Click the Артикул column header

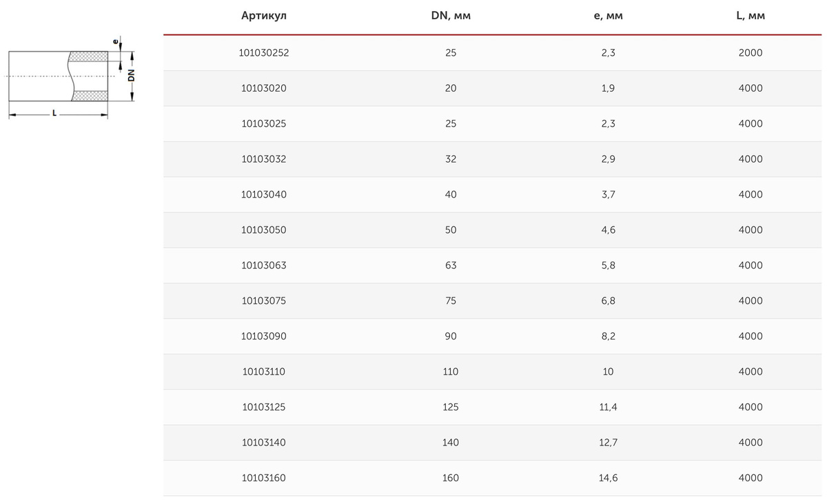tap(264, 17)
